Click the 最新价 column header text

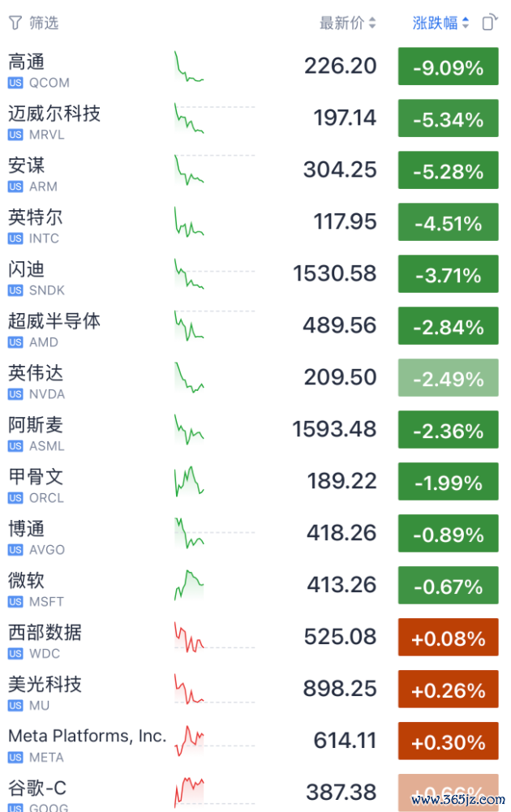click(x=341, y=23)
